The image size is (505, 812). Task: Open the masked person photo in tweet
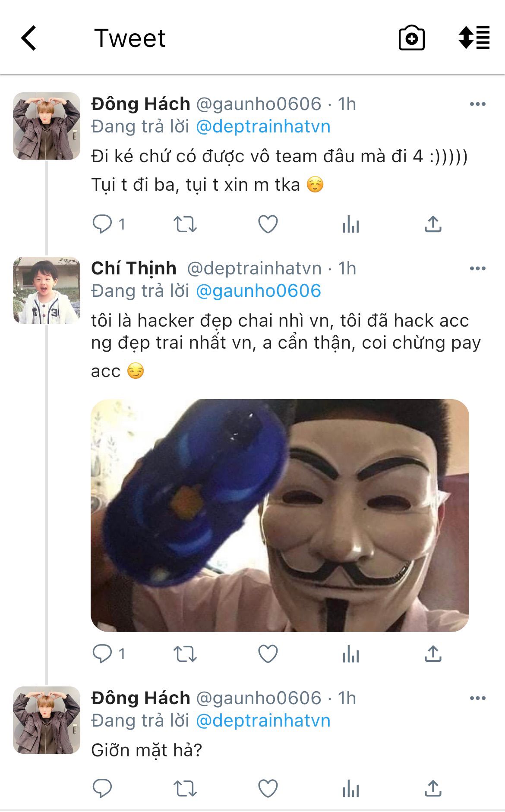click(280, 516)
